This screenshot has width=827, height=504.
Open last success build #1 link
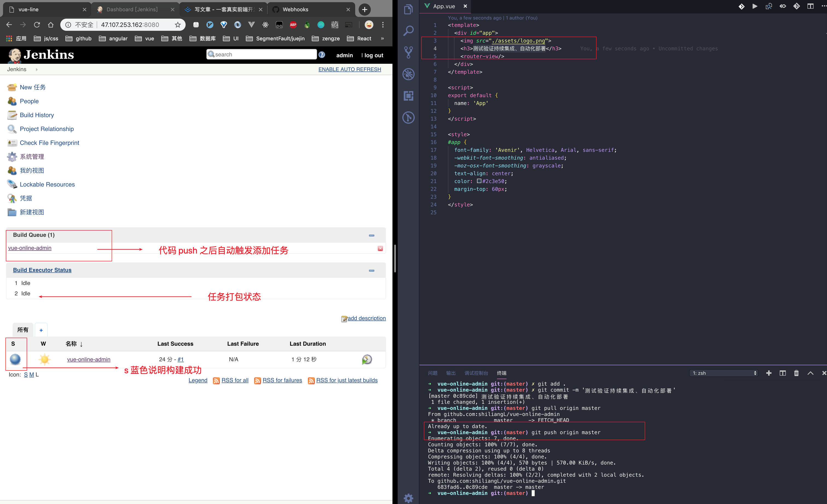180,359
